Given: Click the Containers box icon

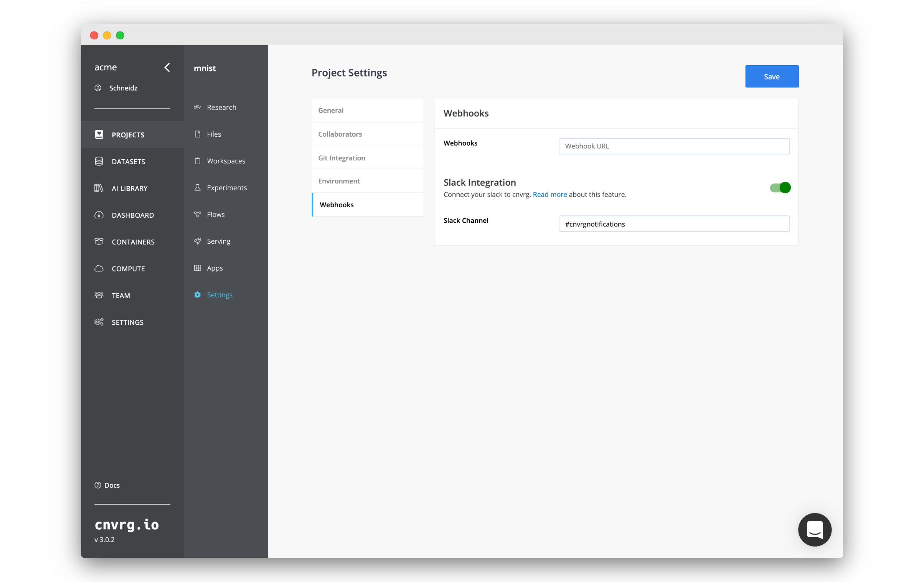Looking at the screenshot, I should tap(99, 242).
